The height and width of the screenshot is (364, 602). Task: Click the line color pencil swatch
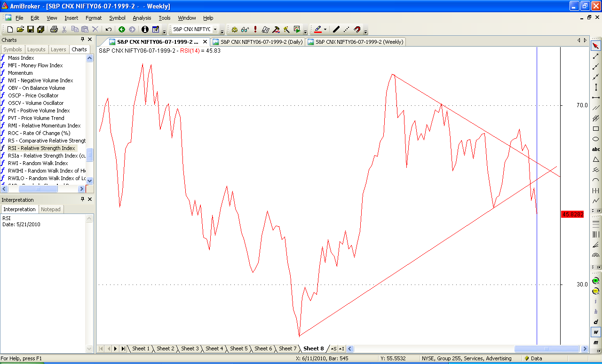coord(318,29)
